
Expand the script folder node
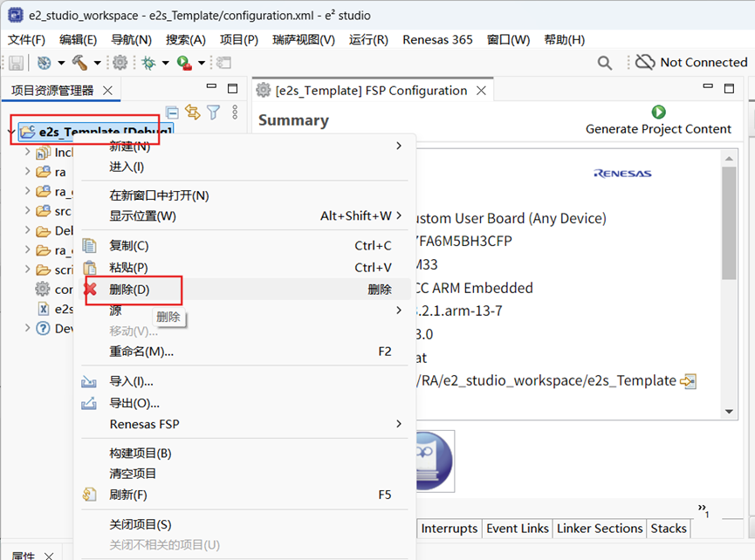pyautogui.click(x=27, y=270)
